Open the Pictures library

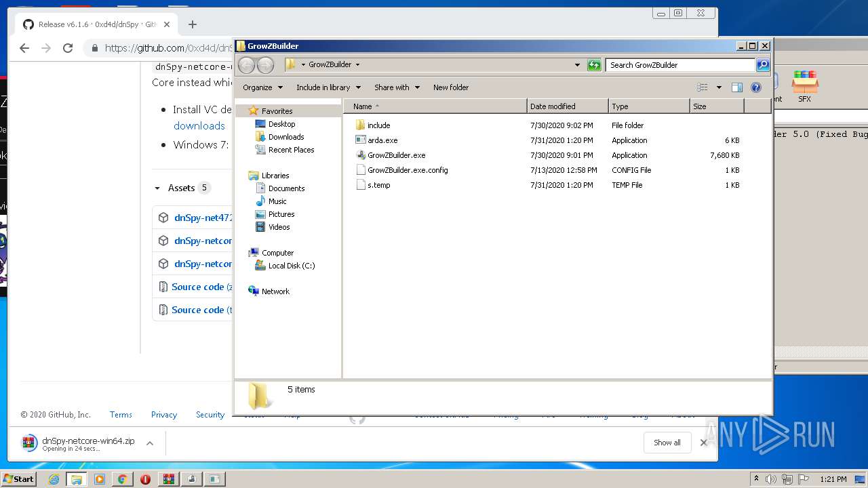click(x=281, y=214)
